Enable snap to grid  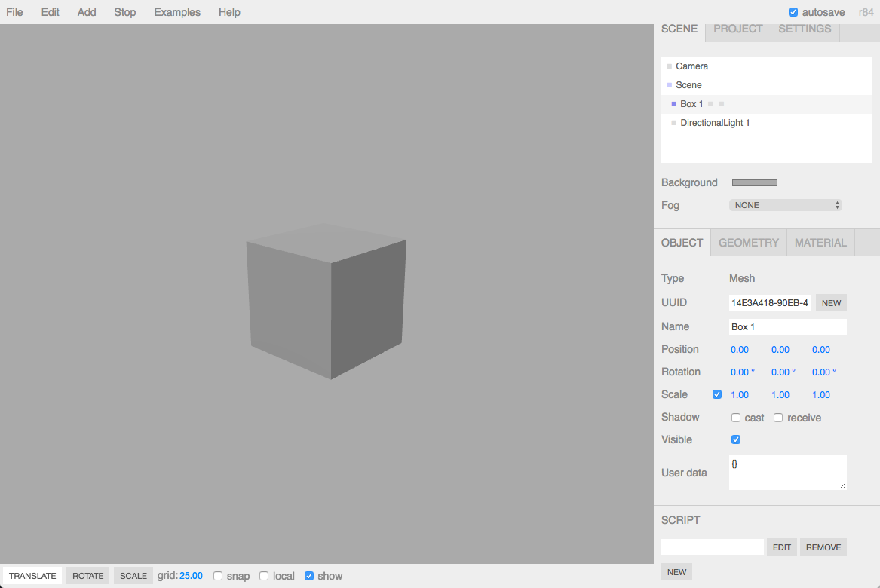(x=218, y=575)
